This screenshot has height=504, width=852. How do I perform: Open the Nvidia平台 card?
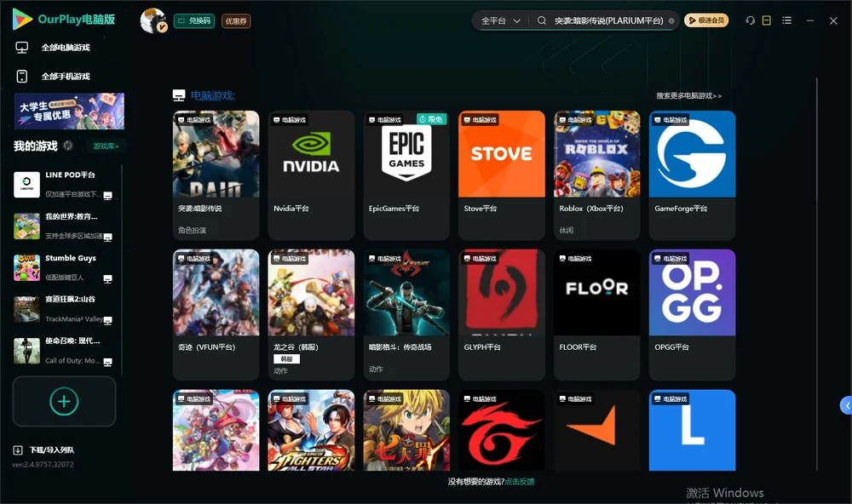tap(311, 175)
